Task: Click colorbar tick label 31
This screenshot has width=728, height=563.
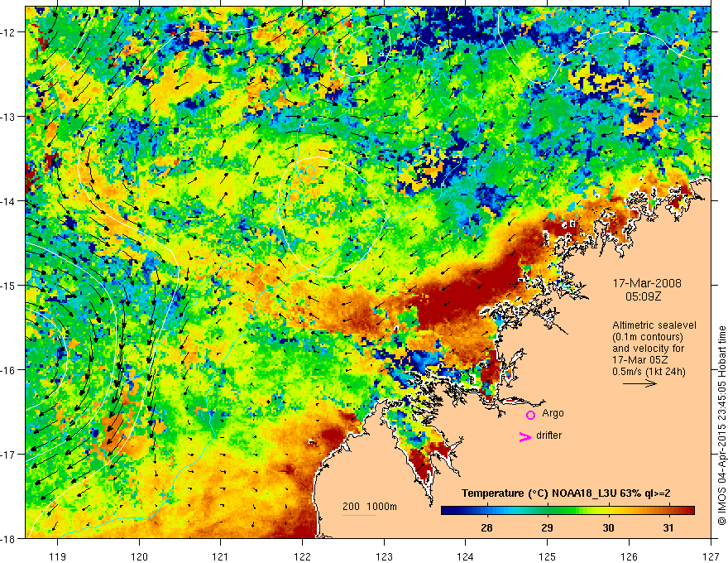Action: pos(668,528)
